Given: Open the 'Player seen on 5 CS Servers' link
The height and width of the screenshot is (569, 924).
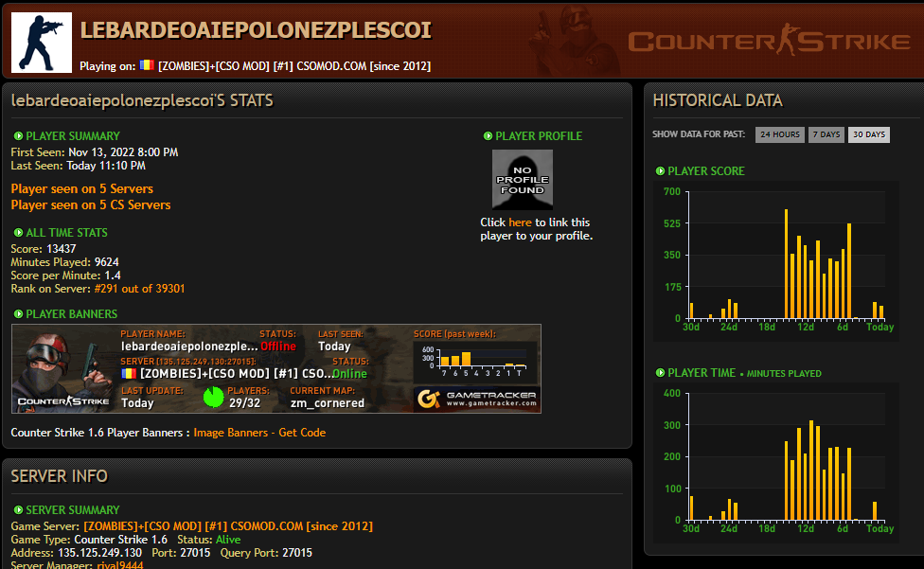Looking at the screenshot, I should pos(91,204).
